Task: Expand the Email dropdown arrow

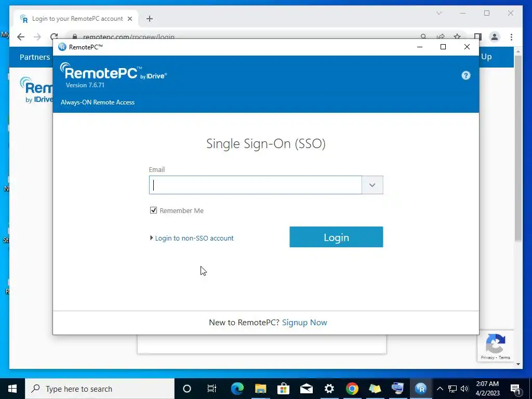Action: coord(372,185)
